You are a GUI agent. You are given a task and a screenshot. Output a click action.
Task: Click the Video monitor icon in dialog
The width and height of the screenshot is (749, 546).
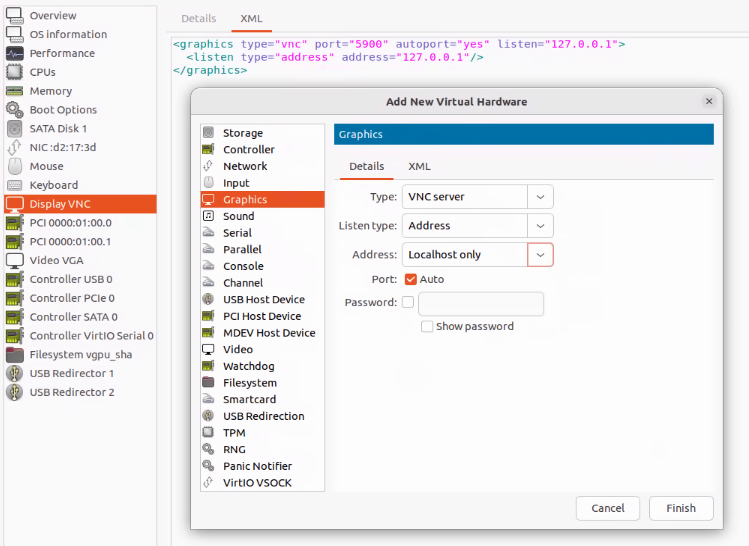click(208, 349)
